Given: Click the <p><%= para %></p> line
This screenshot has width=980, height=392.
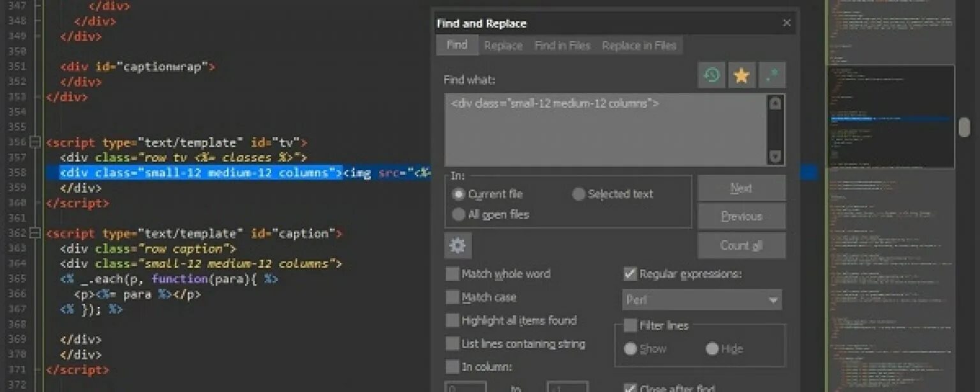Looking at the screenshot, I should pos(137,294).
